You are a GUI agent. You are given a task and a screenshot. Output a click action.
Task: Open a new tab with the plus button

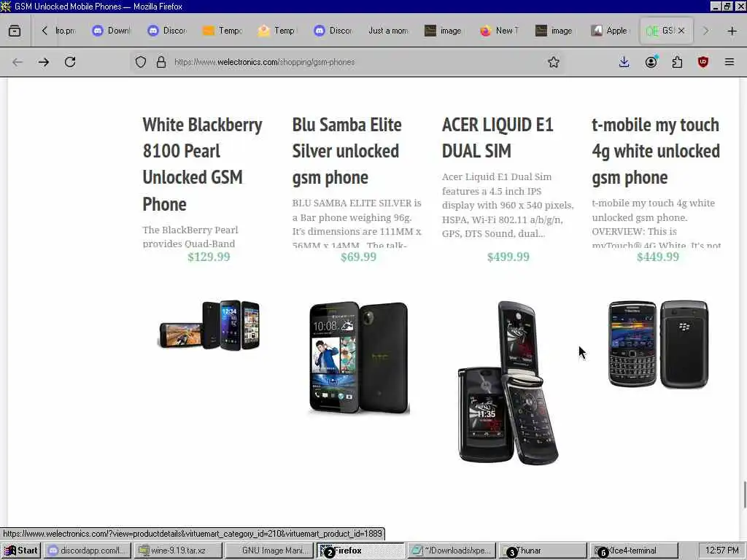click(x=732, y=31)
